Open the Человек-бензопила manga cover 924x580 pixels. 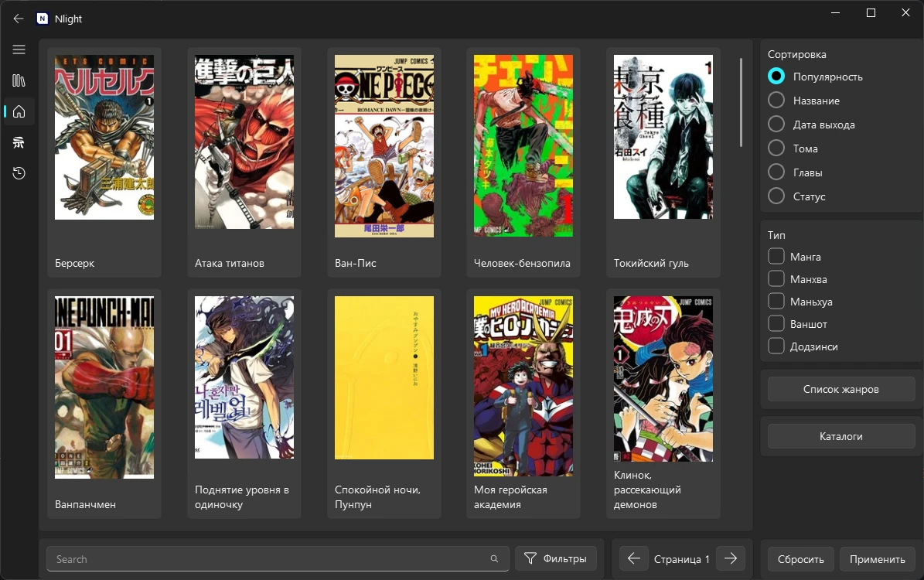(523, 146)
